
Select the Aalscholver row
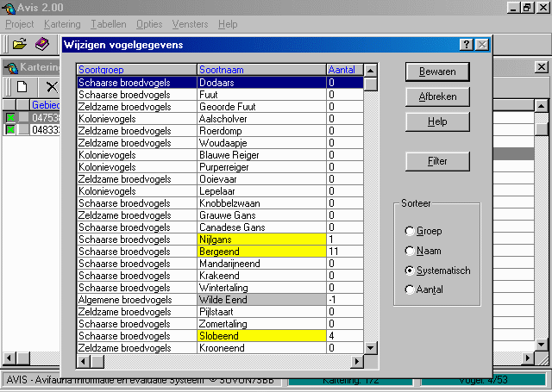click(220, 119)
